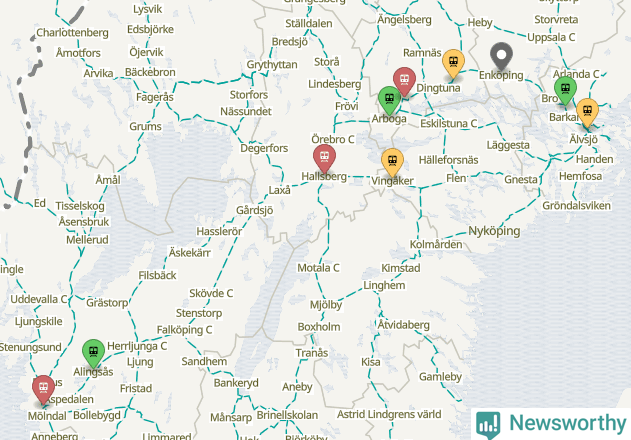The width and height of the screenshot is (631, 440).
Task: Click the red train marker above Mölndal
Action: point(43,389)
